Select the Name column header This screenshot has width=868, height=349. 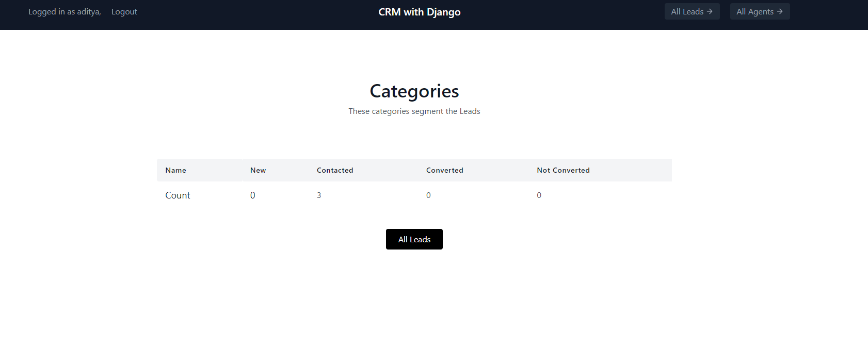click(x=175, y=170)
